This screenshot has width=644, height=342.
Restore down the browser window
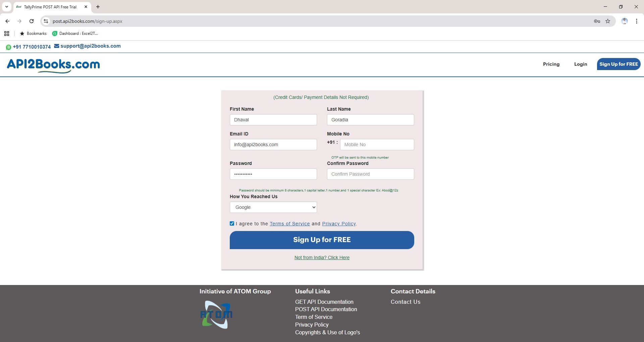(x=621, y=7)
